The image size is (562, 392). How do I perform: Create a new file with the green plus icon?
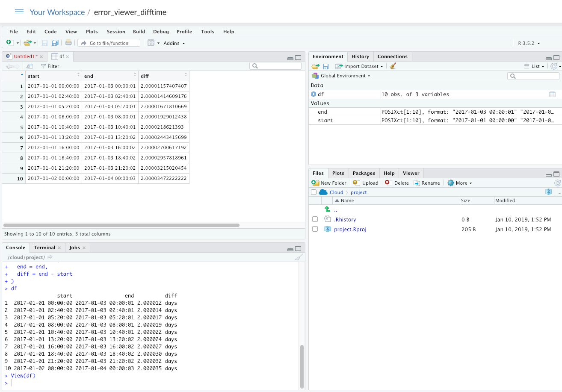pyautogui.click(x=8, y=42)
